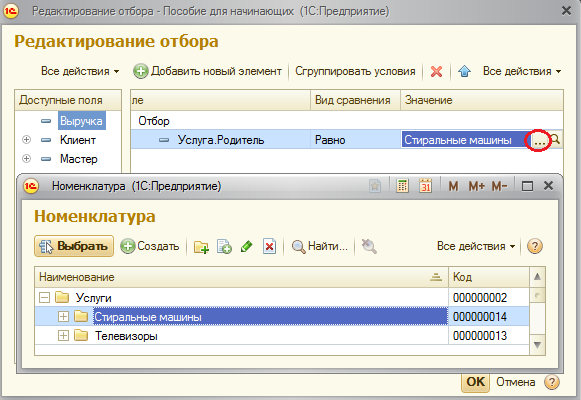Select 'Мастер' field in available fields
Viewport: 581px width, 400px height.
coord(79,159)
